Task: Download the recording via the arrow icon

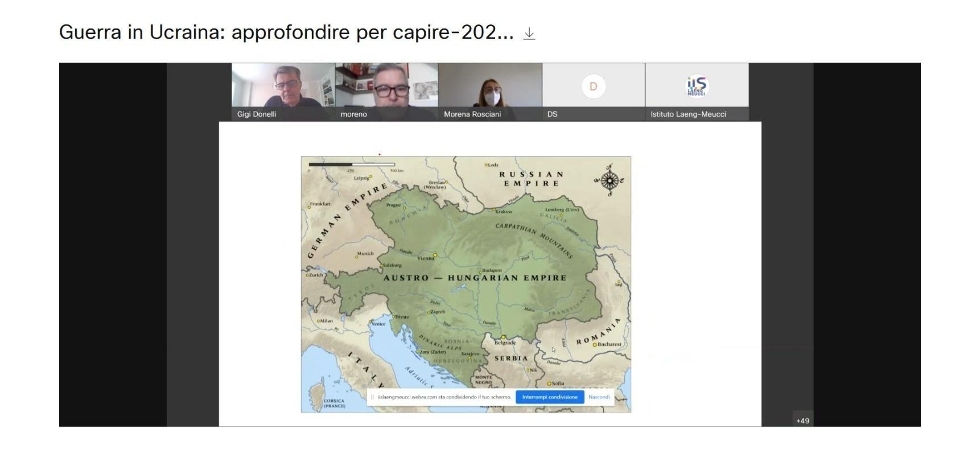Action: click(529, 34)
